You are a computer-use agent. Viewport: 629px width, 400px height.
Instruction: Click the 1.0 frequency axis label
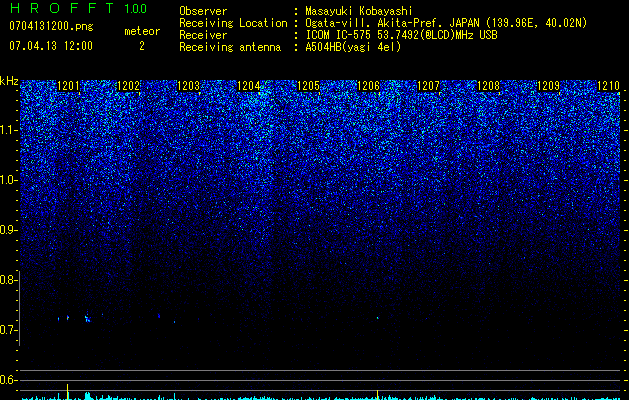pos(9,180)
